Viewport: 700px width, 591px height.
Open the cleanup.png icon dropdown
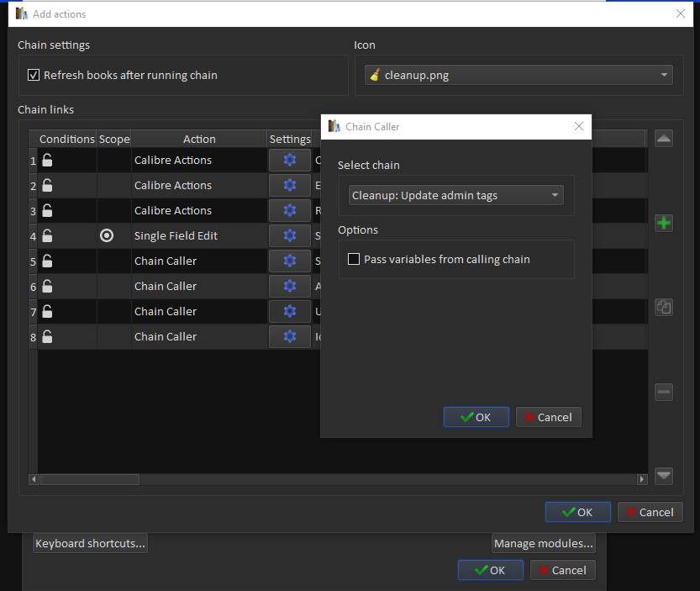518,75
